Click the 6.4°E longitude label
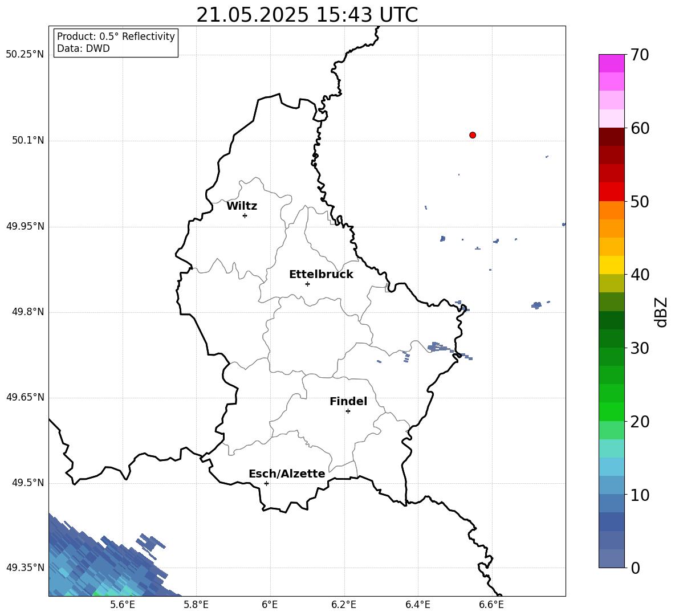The height and width of the screenshot is (616, 675). [x=417, y=605]
